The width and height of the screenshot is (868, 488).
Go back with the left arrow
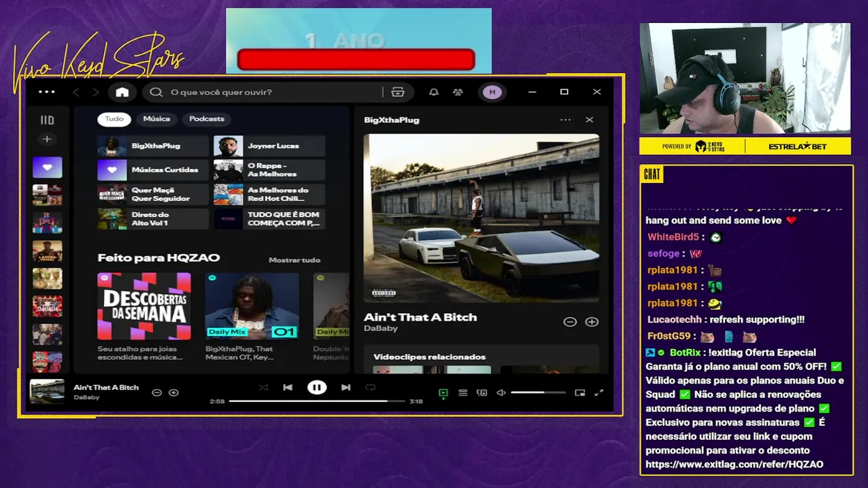pyautogui.click(x=76, y=92)
